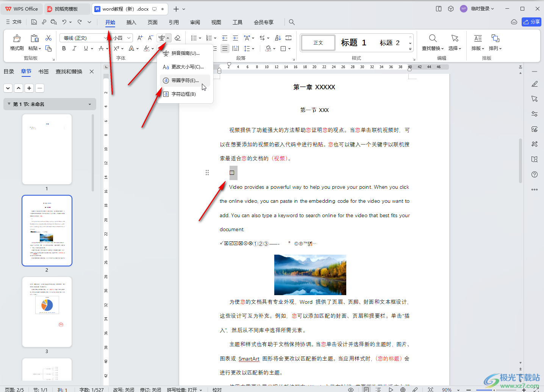
Task: Click the Increase Indent icon
Action: (x=235, y=38)
